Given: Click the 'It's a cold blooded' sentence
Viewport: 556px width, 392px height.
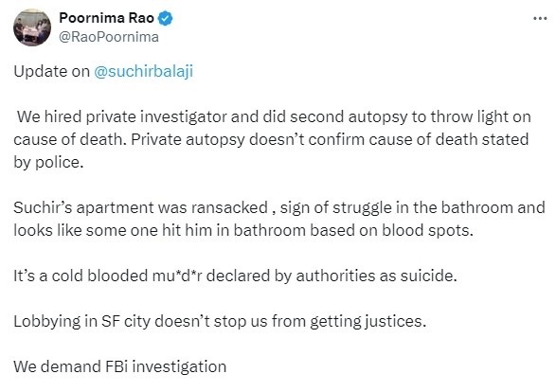Looking at the screenshot, I should [235, 276].
